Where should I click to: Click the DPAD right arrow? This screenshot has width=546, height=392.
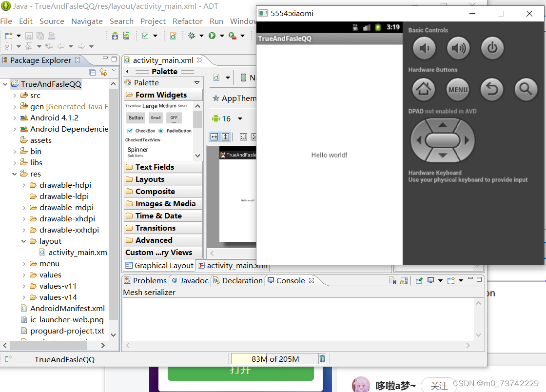click(467, 140)
